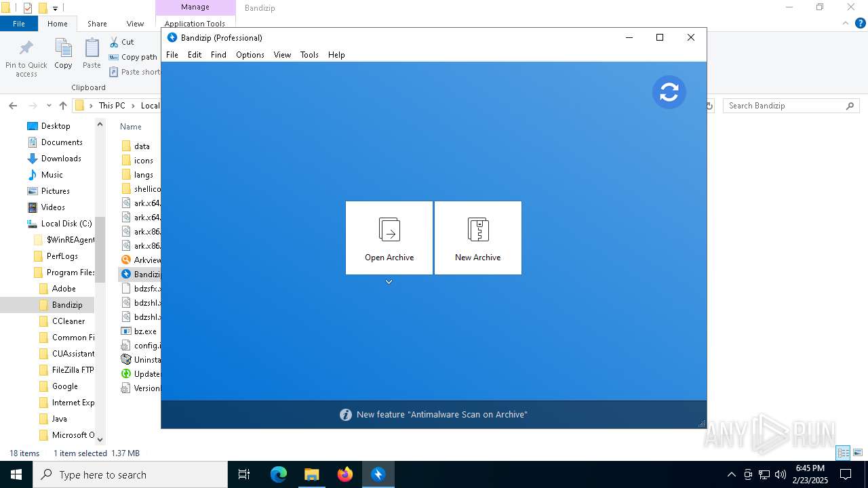The width and height of the screenshot is (868, 488).
Task: Click navigation pane scrollbar down arrow
Action: (100, 439)
